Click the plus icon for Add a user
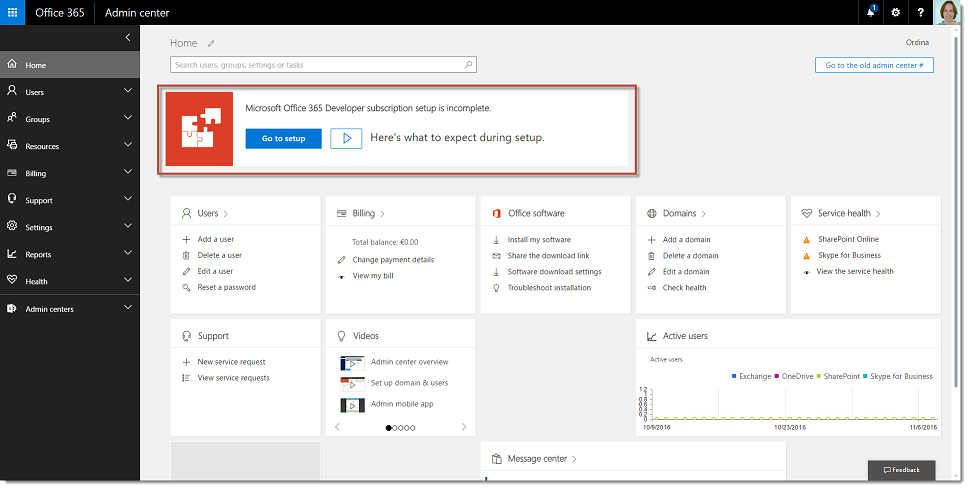 point(186,239)
